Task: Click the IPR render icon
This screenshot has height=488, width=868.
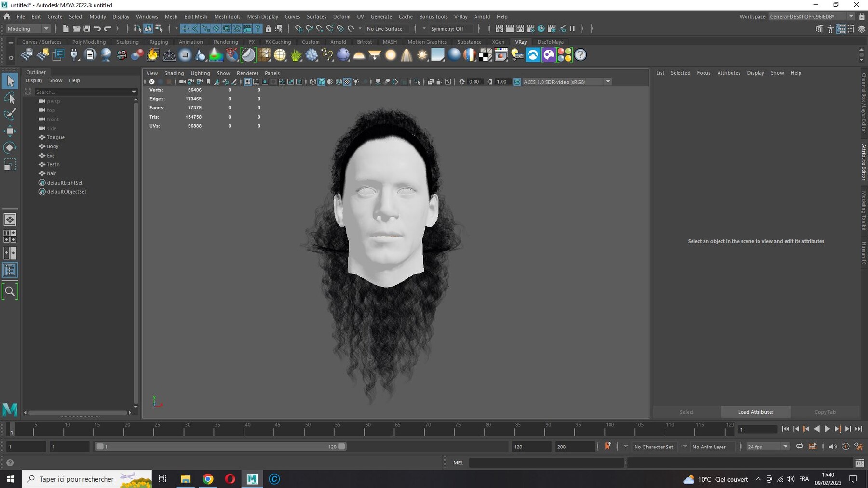Action: click(520, 29)
